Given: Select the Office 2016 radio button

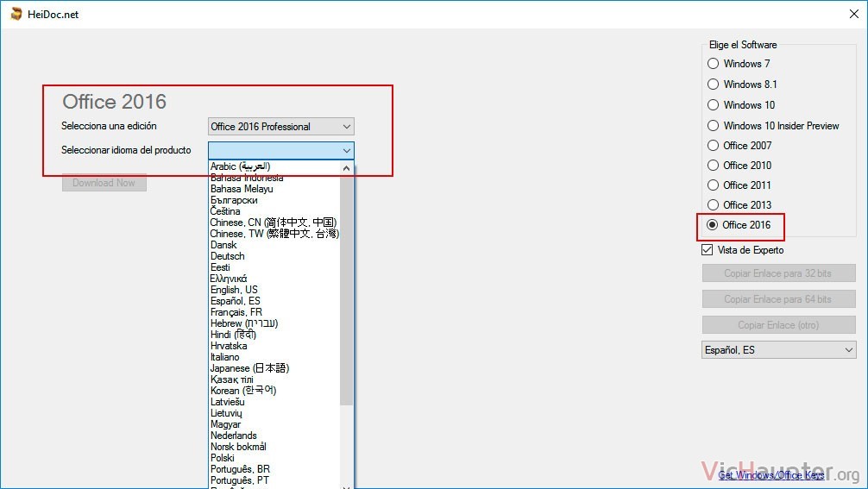Looking at the screenshot, I should pos(713,224).
